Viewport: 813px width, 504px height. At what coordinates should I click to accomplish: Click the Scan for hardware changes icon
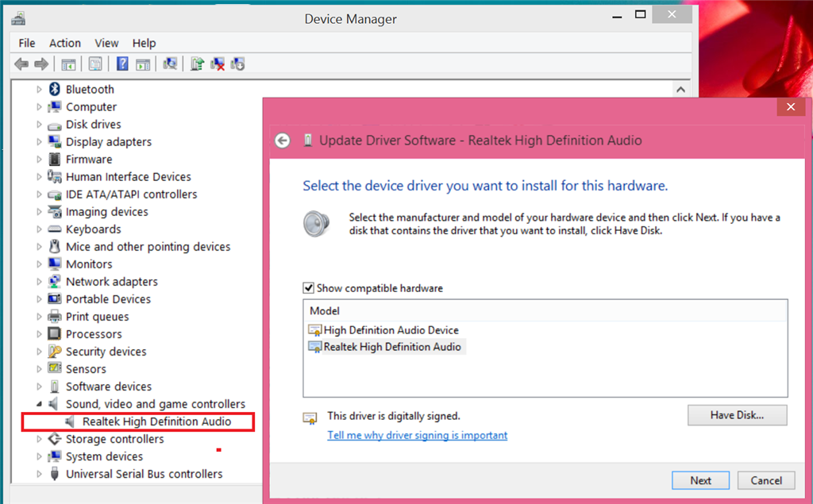coord(170,63)
